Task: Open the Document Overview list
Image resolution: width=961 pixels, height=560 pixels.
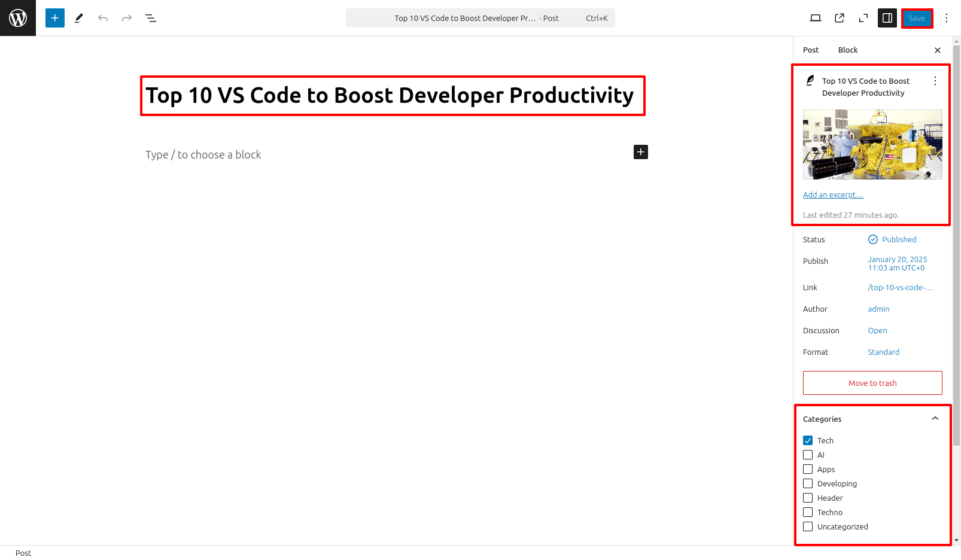Action: [151, 18]
